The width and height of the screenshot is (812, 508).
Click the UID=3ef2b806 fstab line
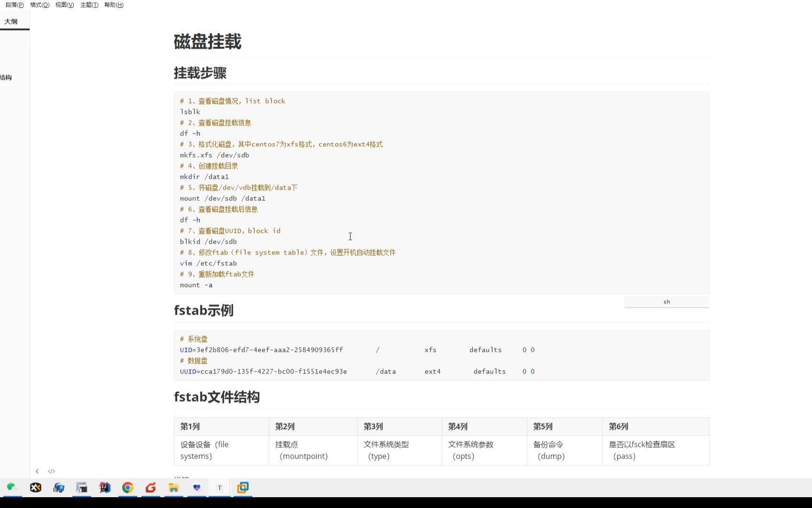click(x=357, y=350)
